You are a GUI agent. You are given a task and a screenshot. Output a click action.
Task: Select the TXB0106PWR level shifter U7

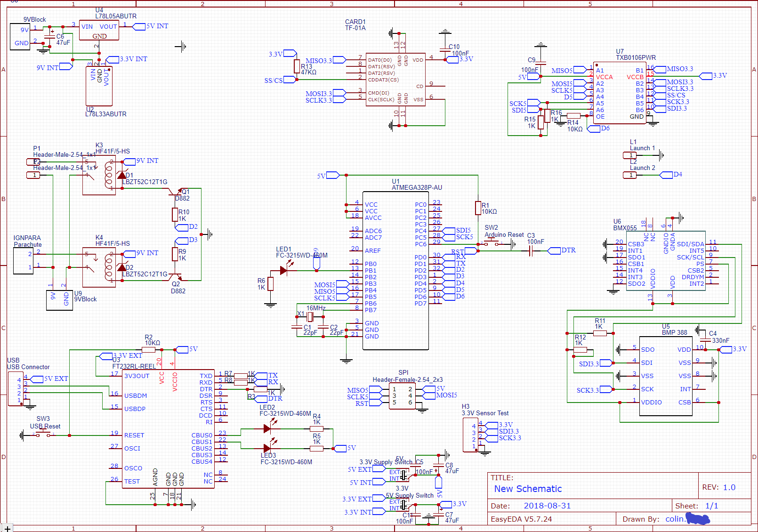coord(620,93)
